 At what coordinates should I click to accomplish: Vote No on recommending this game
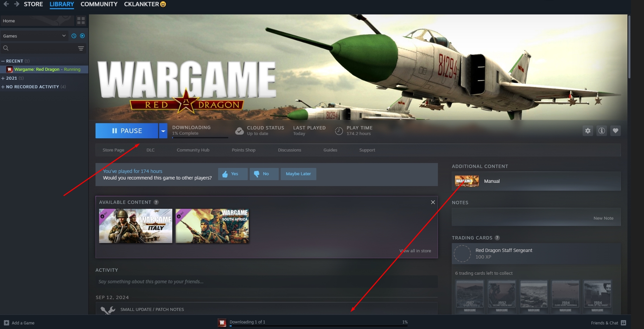(x=264, y=174)
